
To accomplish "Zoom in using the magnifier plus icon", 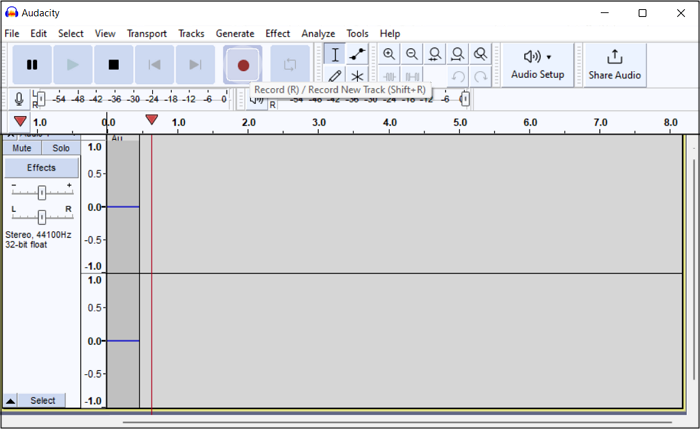I will click(x=389, y=54).
